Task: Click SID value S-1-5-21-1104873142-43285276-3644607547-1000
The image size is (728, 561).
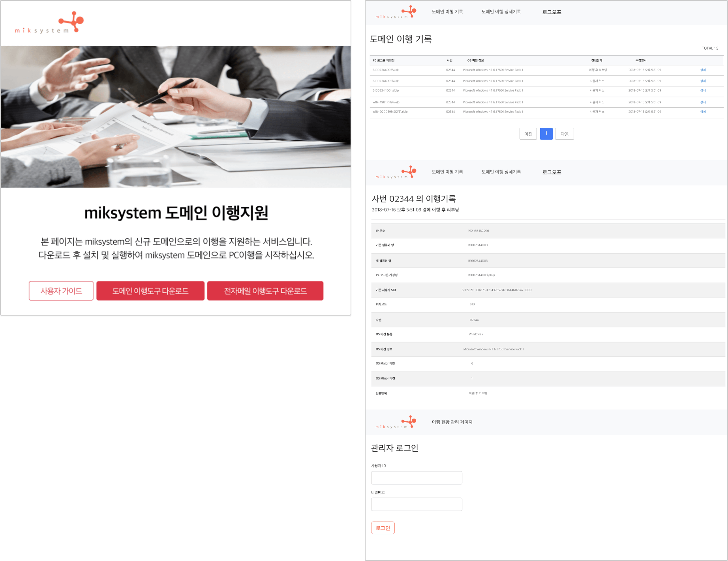Action: 497,290
